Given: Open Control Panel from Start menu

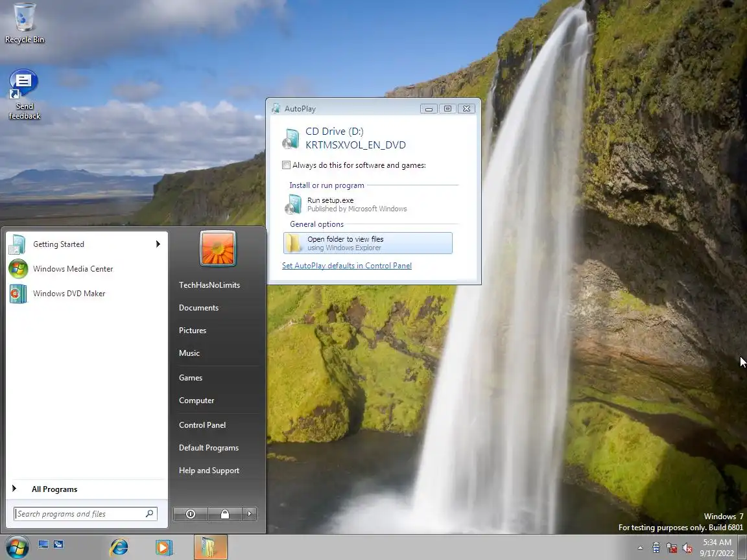Looking at the screenshot, I should [x=202, y=425].
